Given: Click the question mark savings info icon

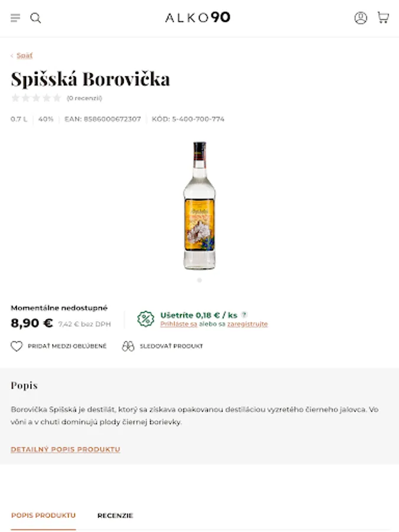Looking at the screenshot, I should click(244, 314).
